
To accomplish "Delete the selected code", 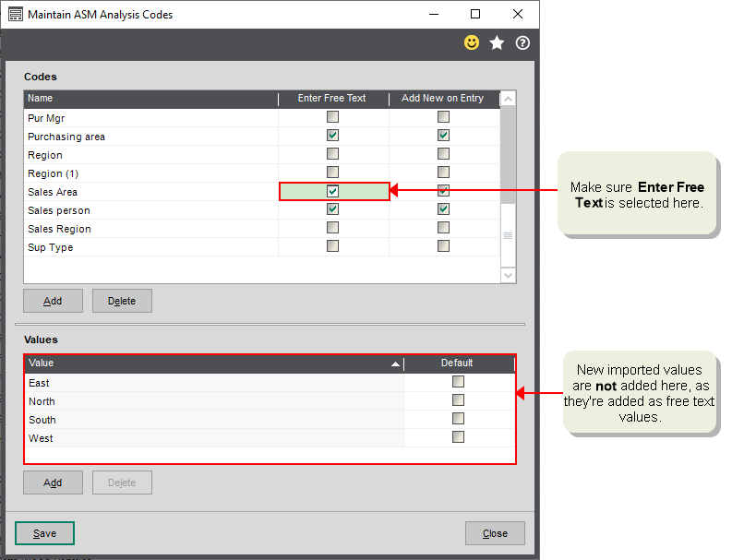I will [122, 301].
